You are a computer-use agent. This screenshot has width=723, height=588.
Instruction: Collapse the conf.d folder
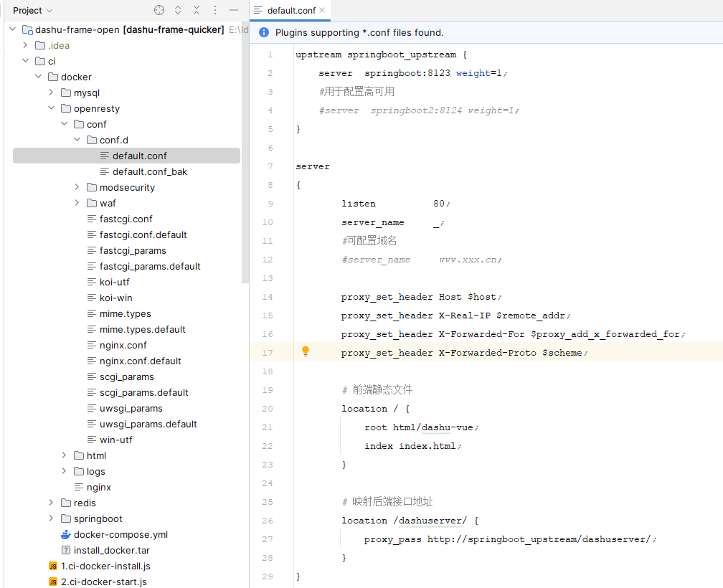tap(77, 140)
